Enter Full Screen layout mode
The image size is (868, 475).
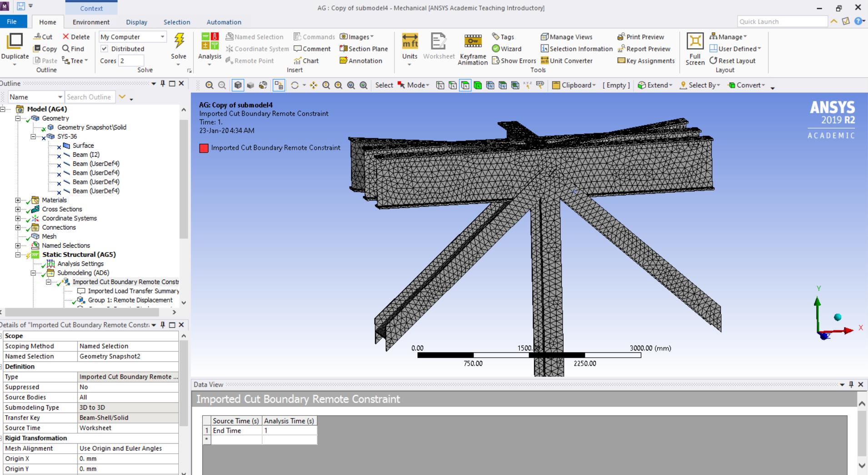695,49
